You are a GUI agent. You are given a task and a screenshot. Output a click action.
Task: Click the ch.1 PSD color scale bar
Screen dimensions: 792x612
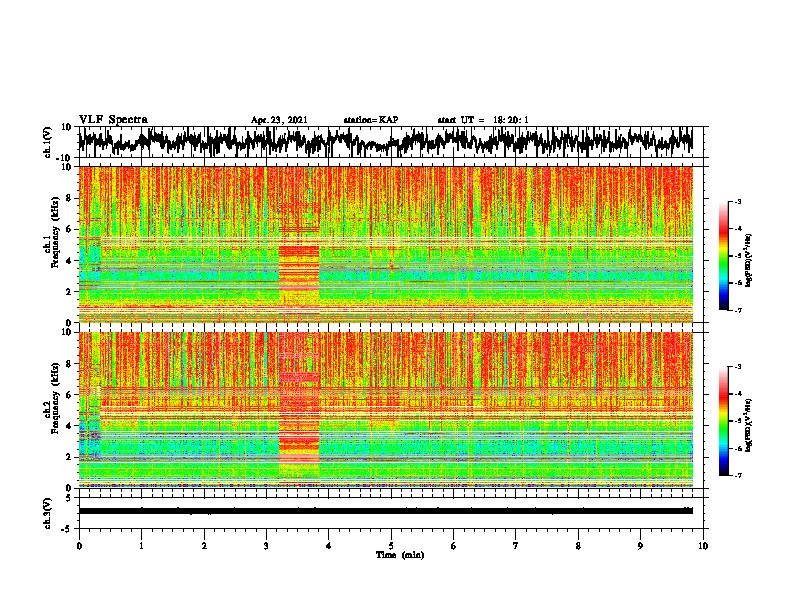point(723,256)
